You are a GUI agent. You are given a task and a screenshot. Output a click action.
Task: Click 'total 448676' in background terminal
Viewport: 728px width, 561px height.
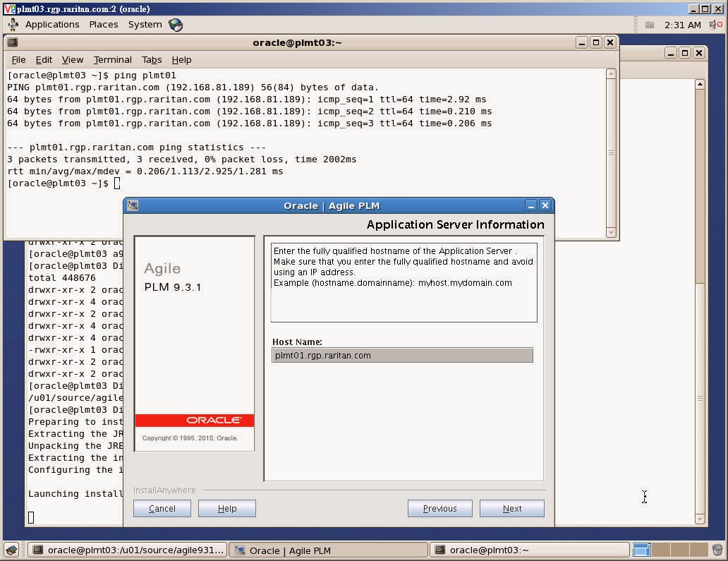[62, 278]
